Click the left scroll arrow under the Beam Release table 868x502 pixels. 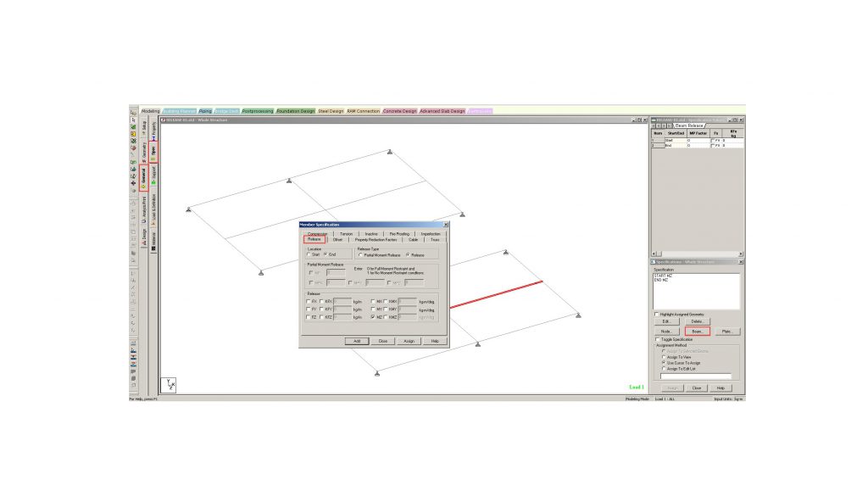[x=653, y=254]
